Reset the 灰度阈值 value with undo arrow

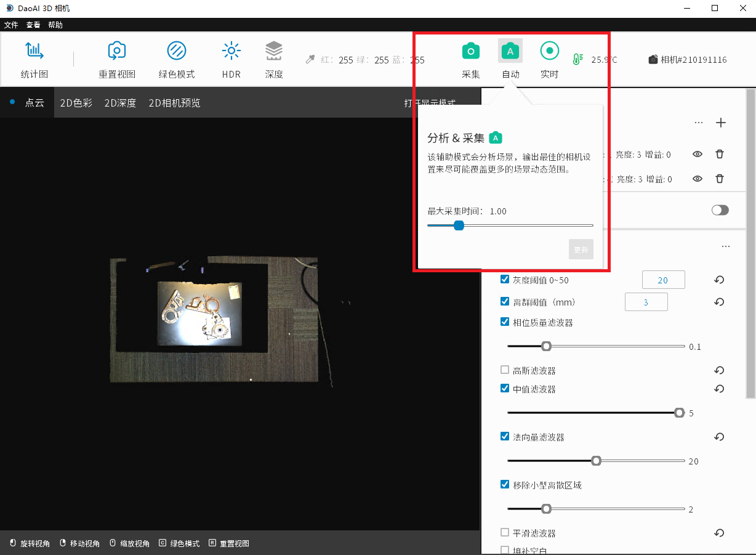(719, 280)
